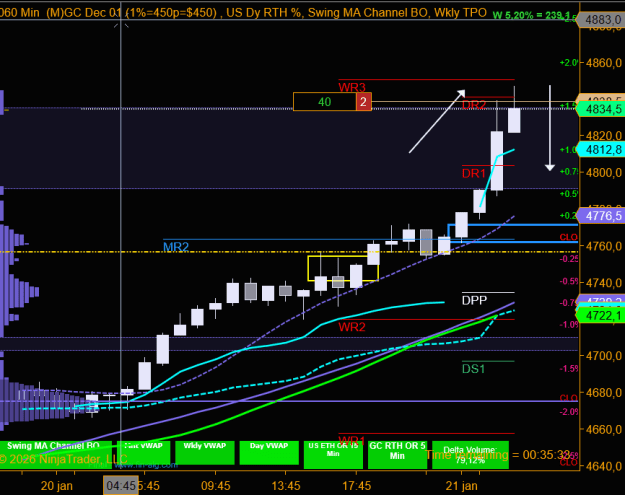625x495 pixels.
Task: Click the 21 jan date label
Action: click(461, 486)
